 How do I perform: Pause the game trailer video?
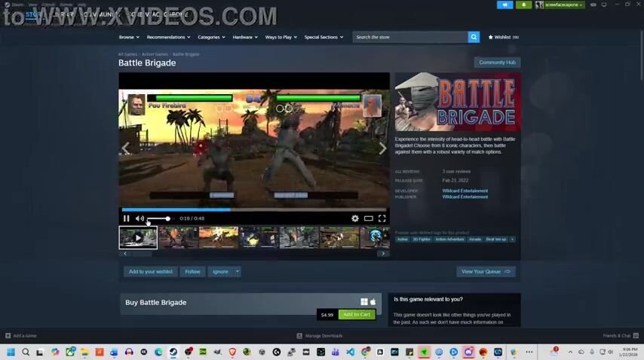127,218
